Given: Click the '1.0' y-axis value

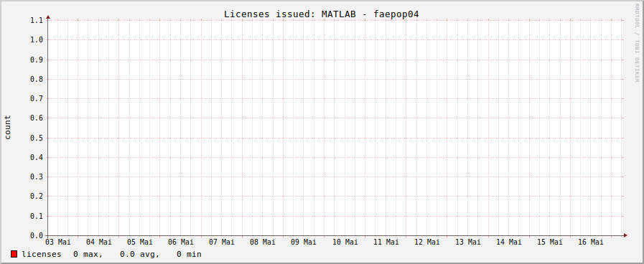Looking at the screenshot, I should (37, 40).
